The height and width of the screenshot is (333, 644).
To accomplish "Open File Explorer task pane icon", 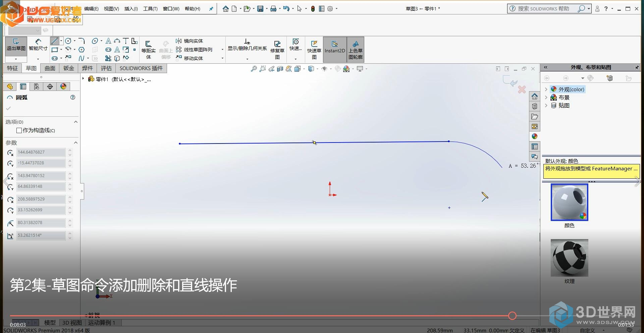I will pyautogui.click(x=535, y=116).
